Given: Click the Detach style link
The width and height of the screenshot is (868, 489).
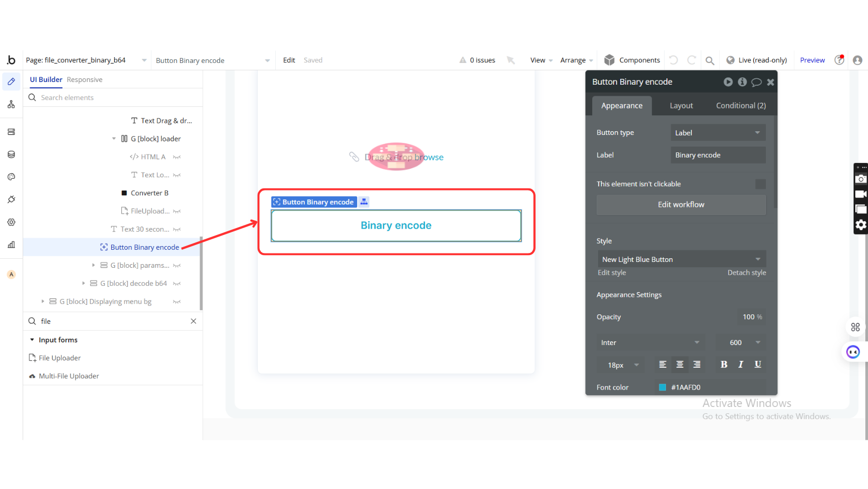Looking at the screenshot, I should click(x=747, y=273).
